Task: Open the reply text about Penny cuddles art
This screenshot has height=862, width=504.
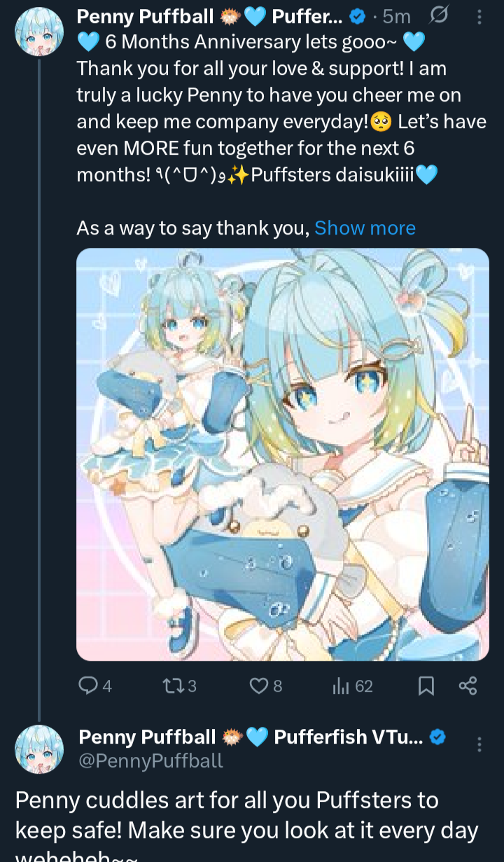Action: click(246, 826)
